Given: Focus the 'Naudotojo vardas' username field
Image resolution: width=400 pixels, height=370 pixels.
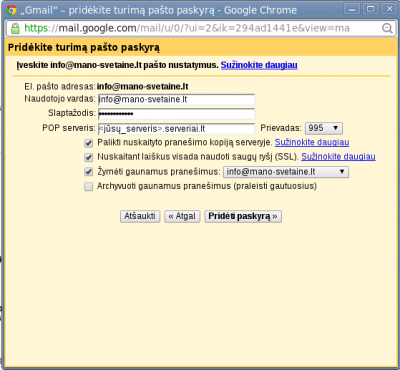Looking at the screenshot, I should tap(176, 100).
